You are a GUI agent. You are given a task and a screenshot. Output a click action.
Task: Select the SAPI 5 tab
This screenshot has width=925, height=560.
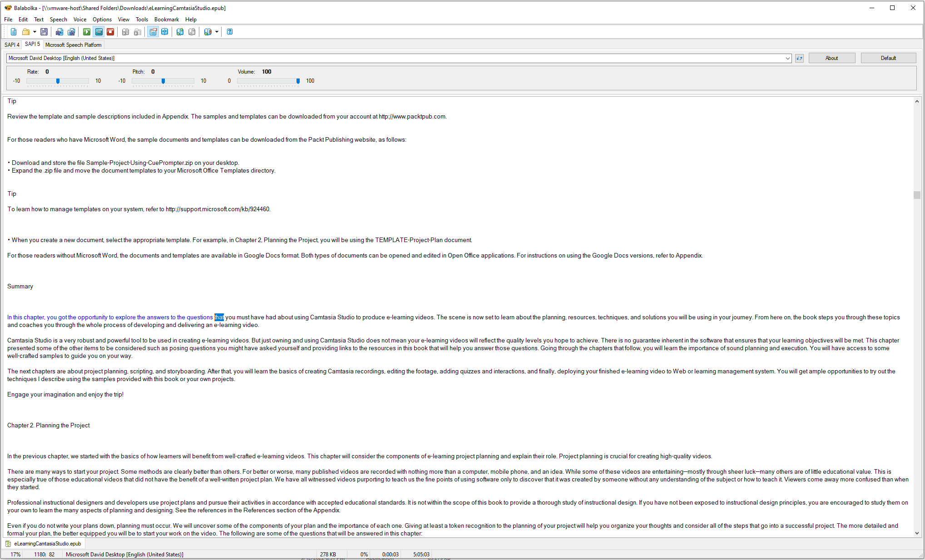pos(32,44)
